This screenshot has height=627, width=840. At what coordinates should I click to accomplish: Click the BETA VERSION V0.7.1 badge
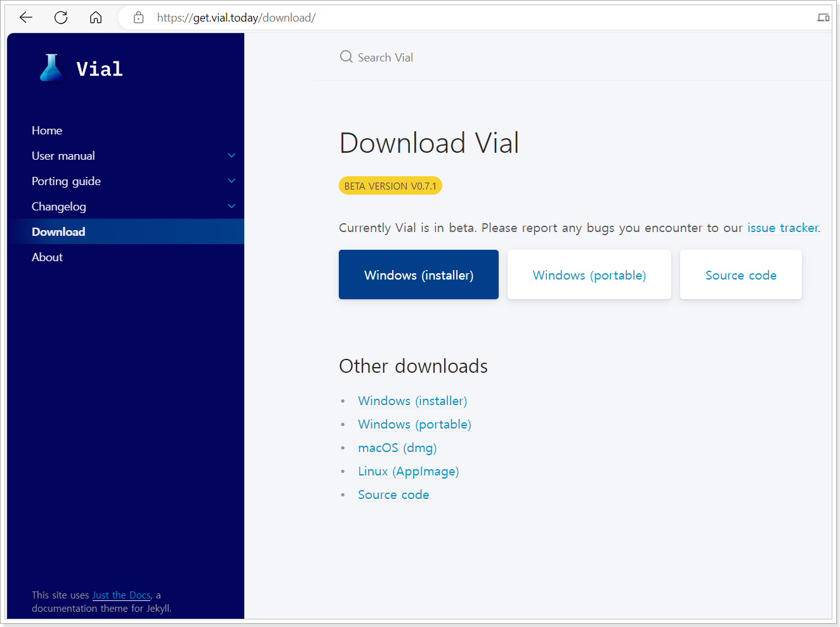point(390,186)
